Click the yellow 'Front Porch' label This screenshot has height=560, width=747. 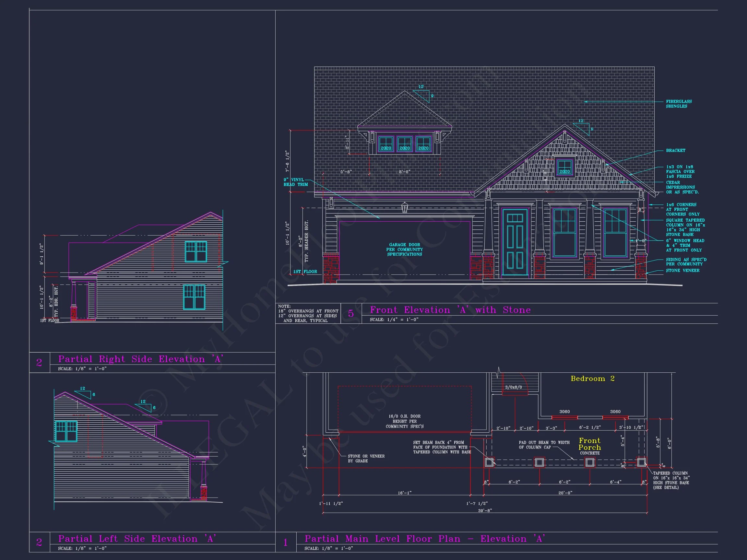point(589,444)
